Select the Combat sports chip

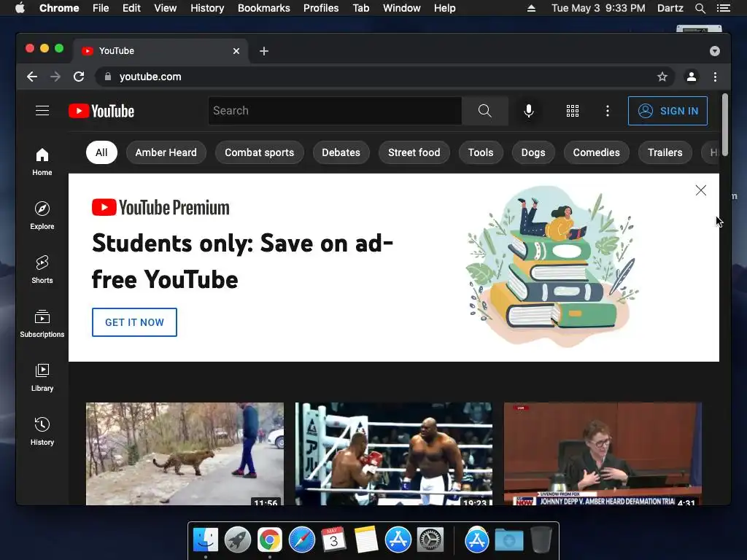pyautogui.click(x=259, y=152)
